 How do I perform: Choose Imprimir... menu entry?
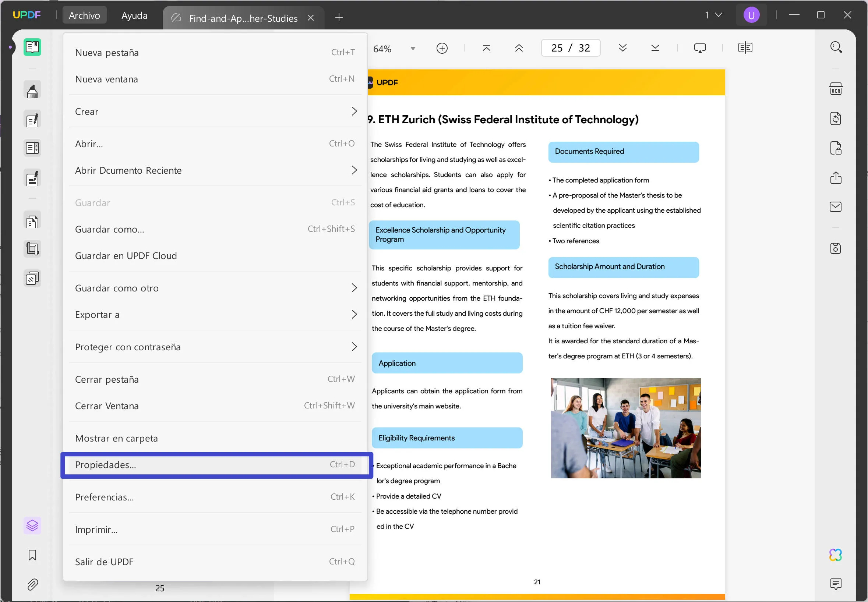tap(216, 529)
